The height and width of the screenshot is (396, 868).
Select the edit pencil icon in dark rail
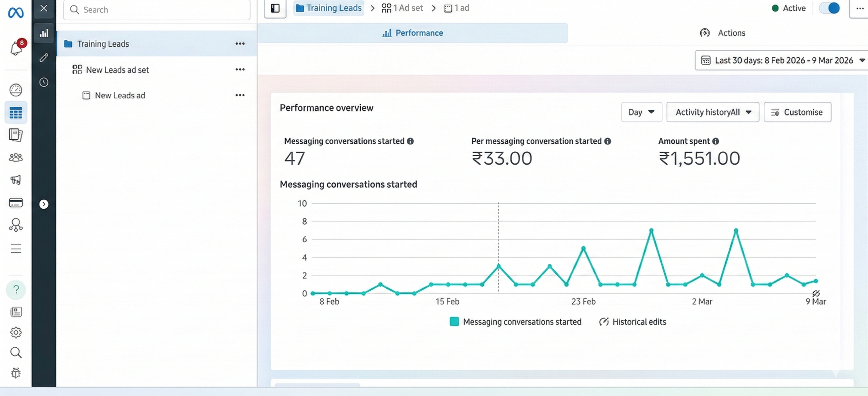44,58
